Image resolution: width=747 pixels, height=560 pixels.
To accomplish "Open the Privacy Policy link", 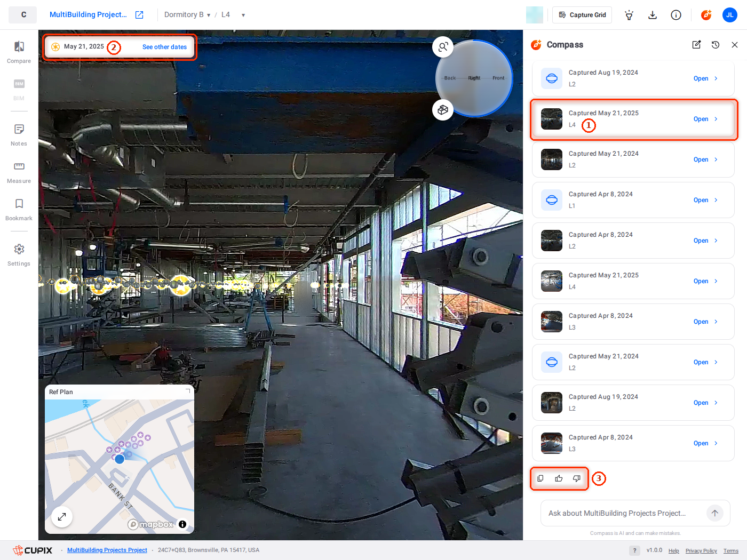I will click(x=701, y=551).
